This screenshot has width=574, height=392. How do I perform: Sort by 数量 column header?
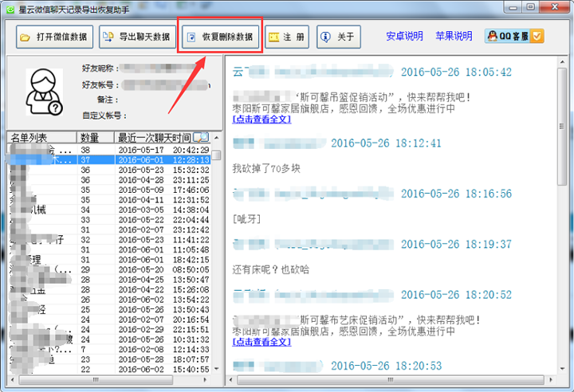pos(95,138)
